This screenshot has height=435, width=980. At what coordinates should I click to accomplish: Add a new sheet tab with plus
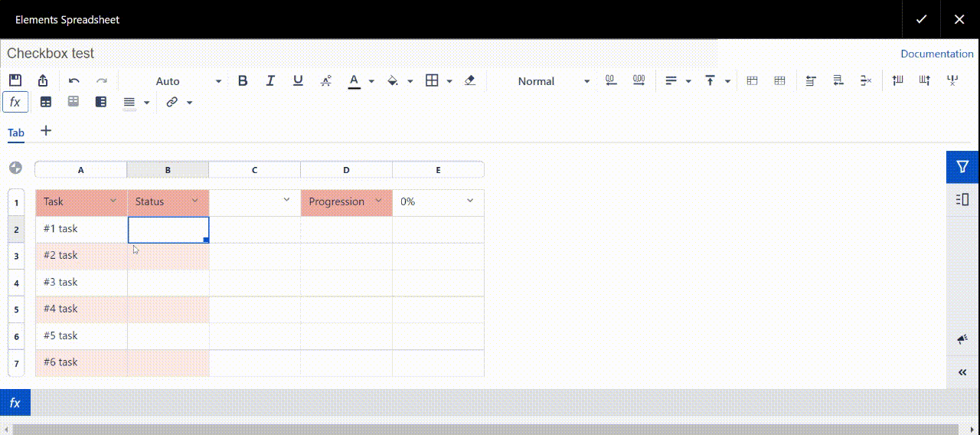click(46, 131)
